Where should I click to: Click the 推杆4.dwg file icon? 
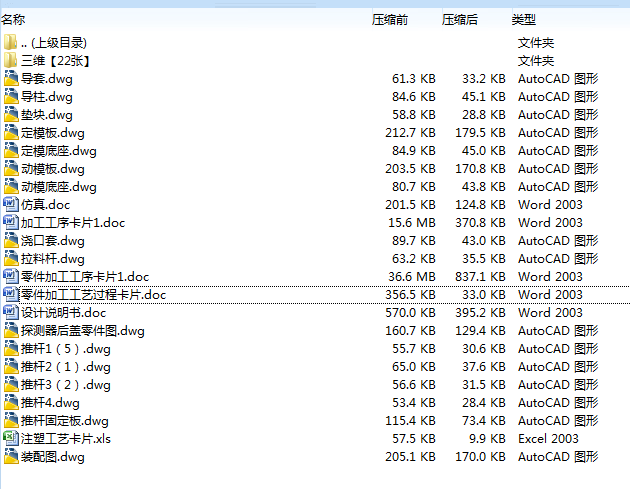tap(11, 402)
